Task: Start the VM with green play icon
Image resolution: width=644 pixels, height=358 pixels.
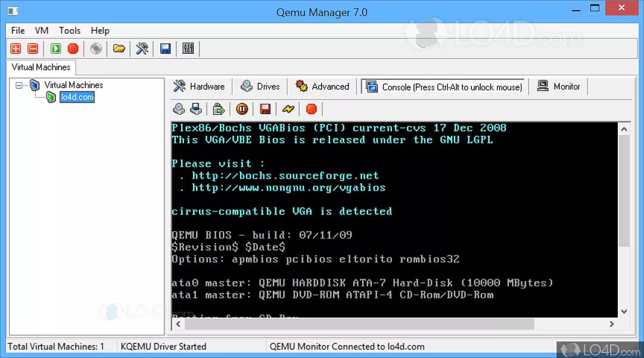Action: click(x=55, y=49)
